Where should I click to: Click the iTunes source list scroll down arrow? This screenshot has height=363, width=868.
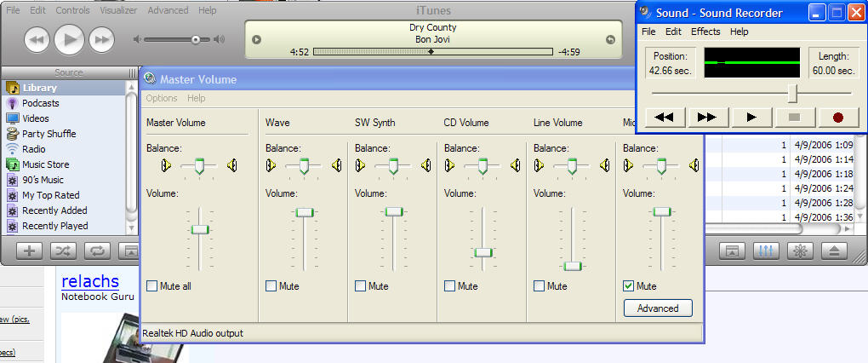click(x=131, y=228)
